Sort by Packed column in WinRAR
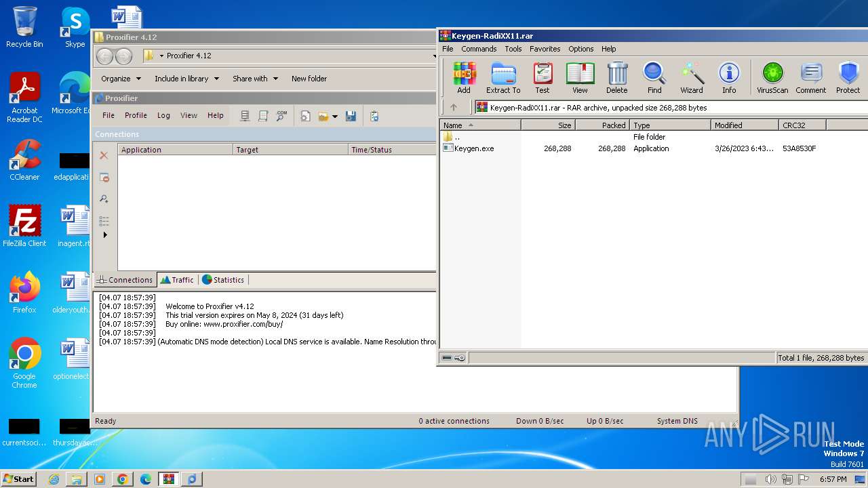 point(603,125)
